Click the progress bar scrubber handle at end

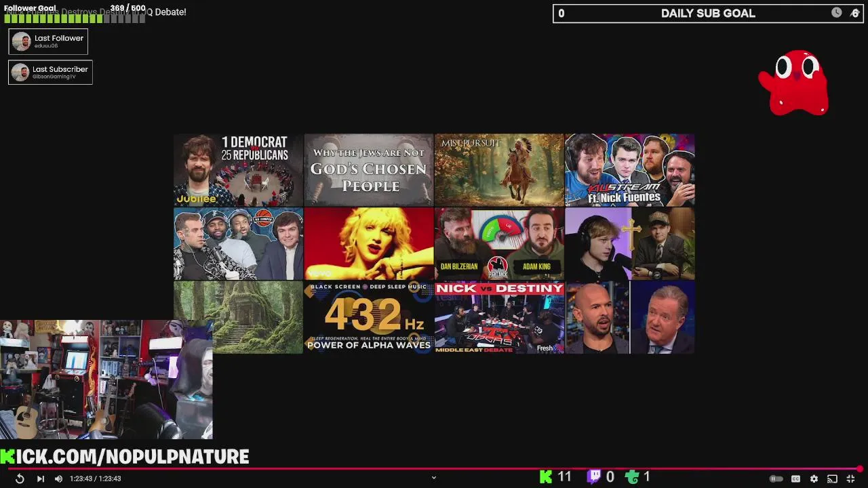point(859,468)
